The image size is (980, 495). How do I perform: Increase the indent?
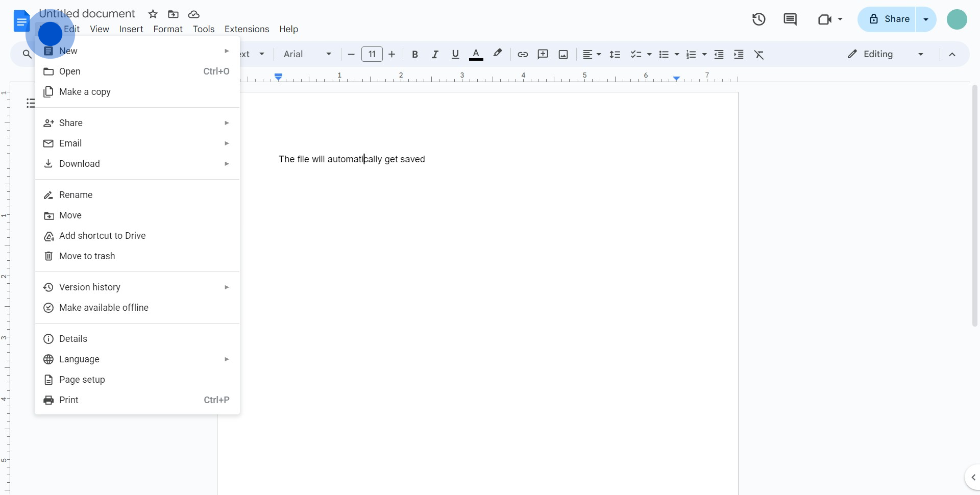[x=739, y=54]
